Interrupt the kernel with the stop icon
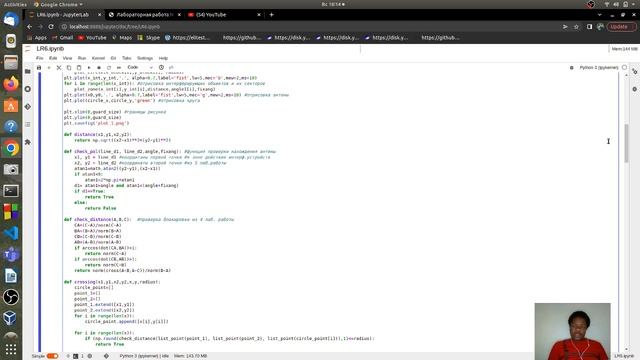This screenshot has height=360, width=640. (99, 68)
